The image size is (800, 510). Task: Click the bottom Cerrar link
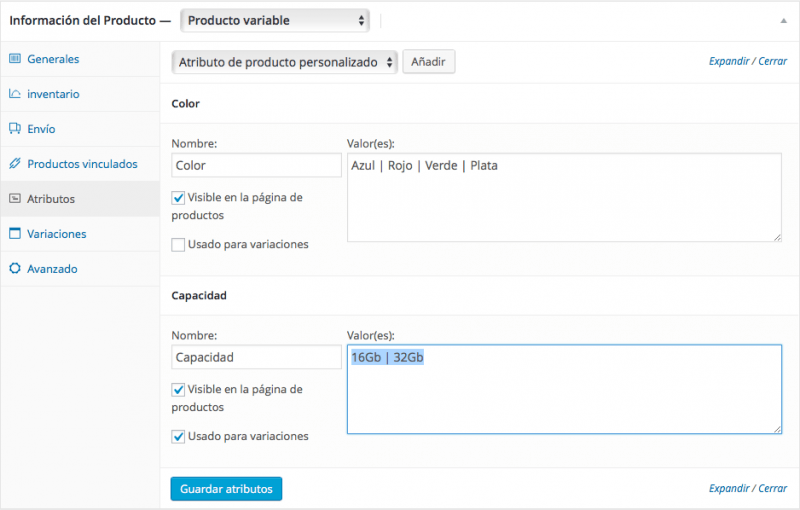pos(772,489)
